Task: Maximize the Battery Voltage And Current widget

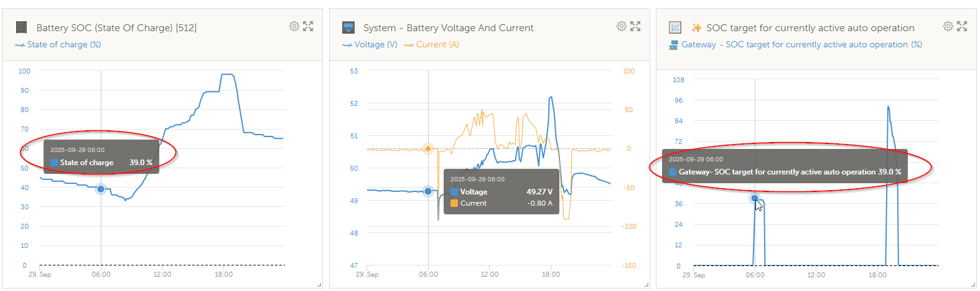Action: click(635, 26)
